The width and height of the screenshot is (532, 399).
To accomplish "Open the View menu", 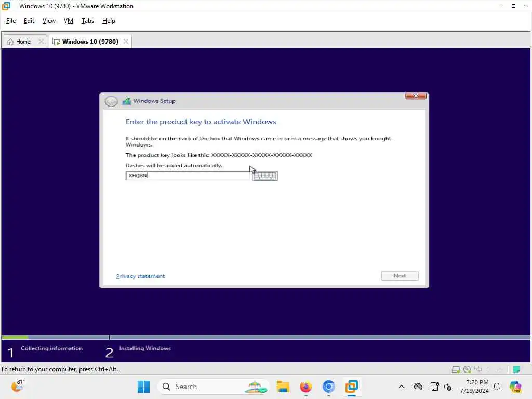I will [x=49, y=21].
